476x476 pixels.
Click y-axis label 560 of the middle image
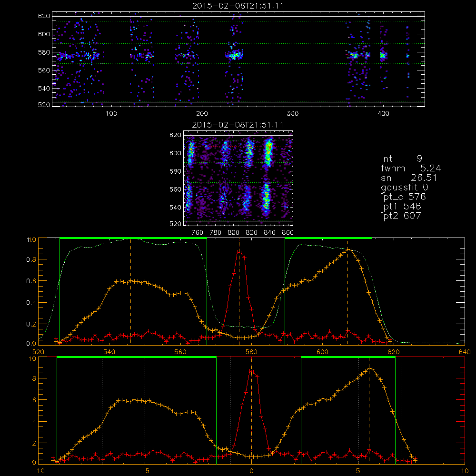175,189
